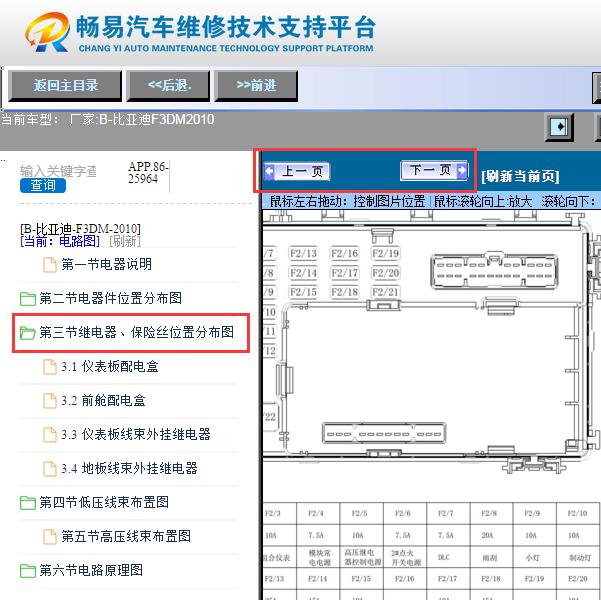Screen dimensions: 601x600
Task: Click table cell 制动灯
Action: pos(578,557)
